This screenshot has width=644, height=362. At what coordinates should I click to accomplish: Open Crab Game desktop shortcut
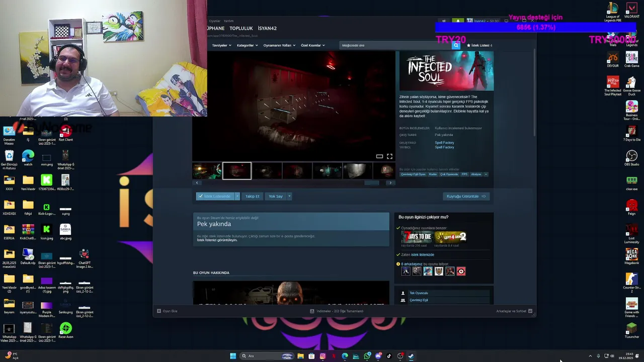coord(631,59)
